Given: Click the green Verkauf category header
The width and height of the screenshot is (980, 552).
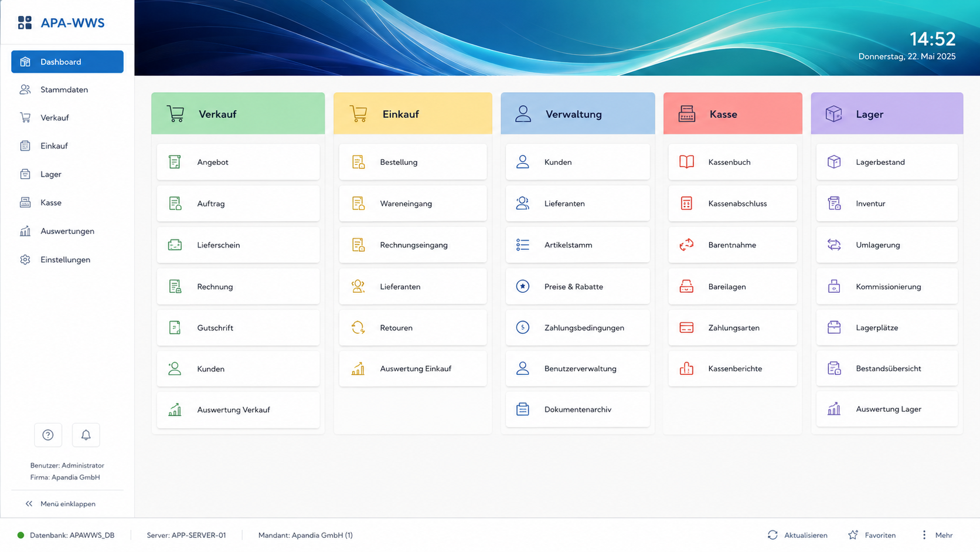Looking at the screenshot, I should coord(238,113).
